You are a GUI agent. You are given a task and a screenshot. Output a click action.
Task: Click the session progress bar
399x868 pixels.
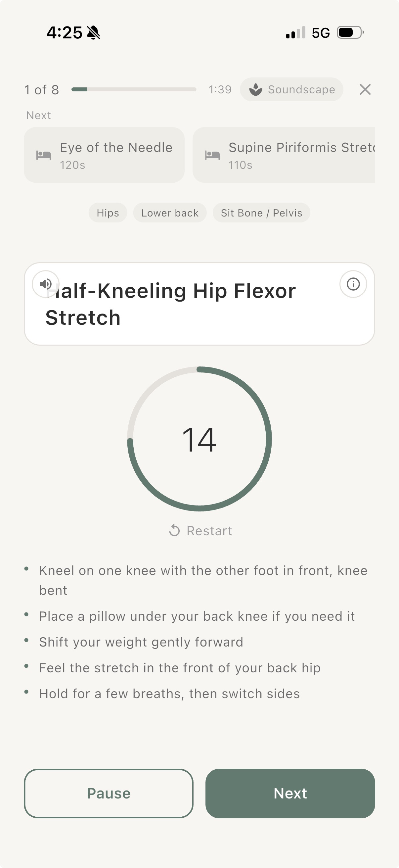134,89
